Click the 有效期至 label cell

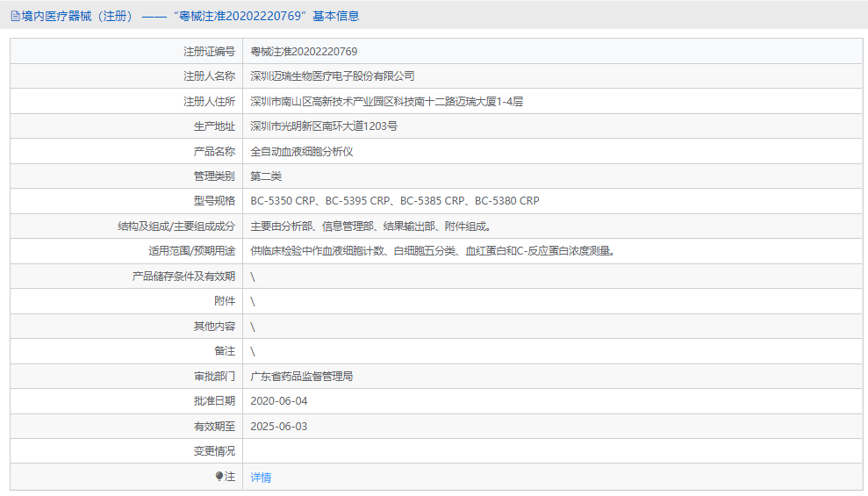coord(126,427)
